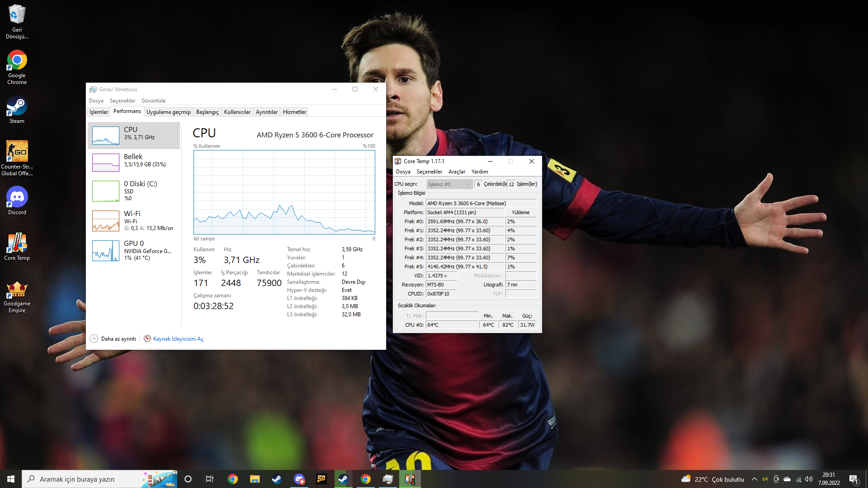
Task: Click the Meet Now camera tray icon
Action: point(776,479)
